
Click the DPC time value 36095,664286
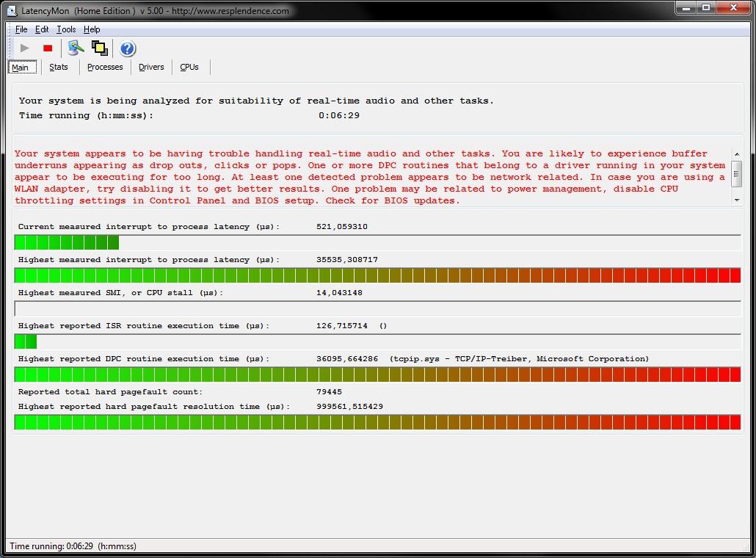[347, 359]
